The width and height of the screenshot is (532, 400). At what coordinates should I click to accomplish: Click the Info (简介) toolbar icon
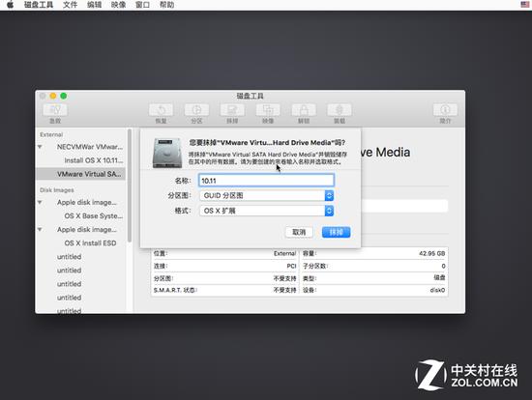point(445,110)
